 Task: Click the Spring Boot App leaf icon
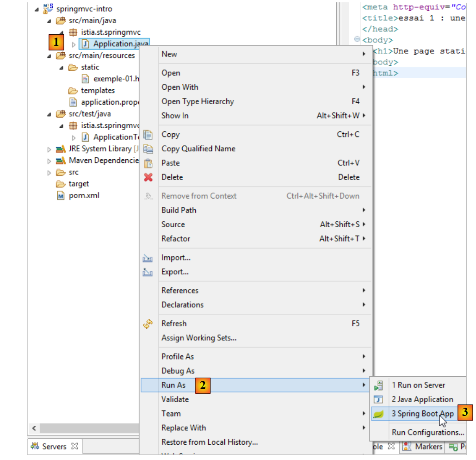point(378,414)
